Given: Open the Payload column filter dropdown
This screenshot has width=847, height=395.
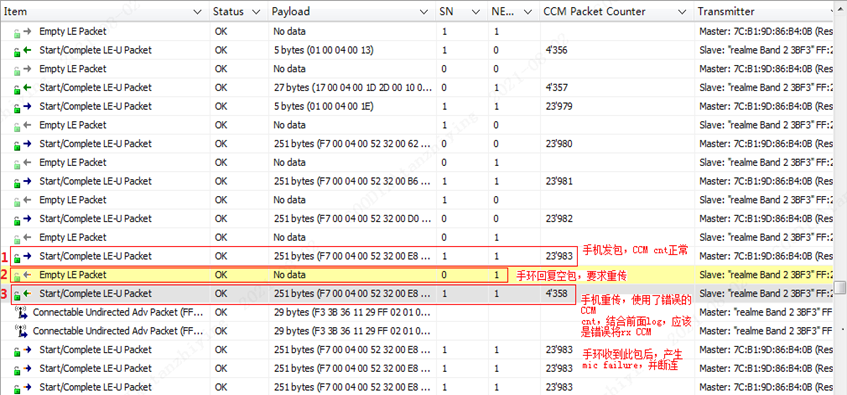Looking at the screenshot, I should click(x=426, y=11).
